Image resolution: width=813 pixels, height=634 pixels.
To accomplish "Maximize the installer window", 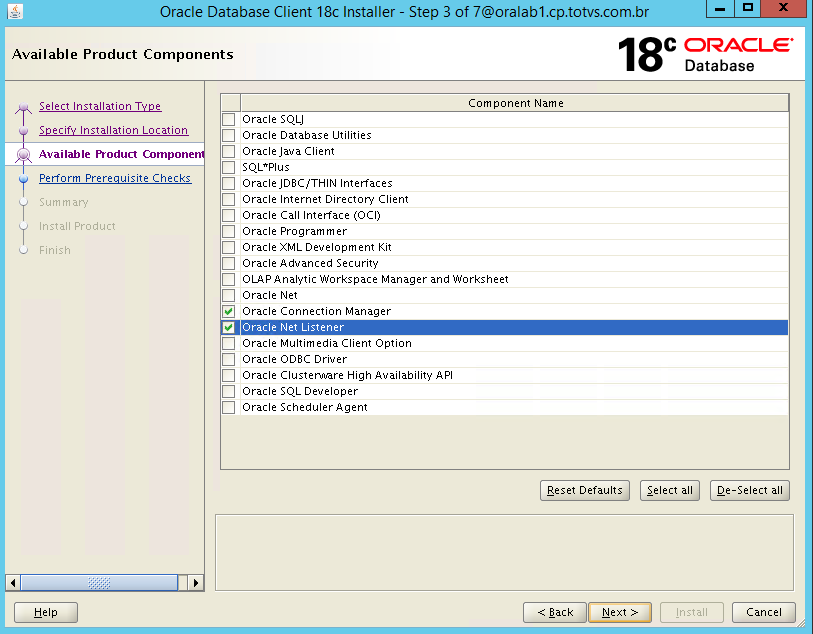I will click(748, 8).
